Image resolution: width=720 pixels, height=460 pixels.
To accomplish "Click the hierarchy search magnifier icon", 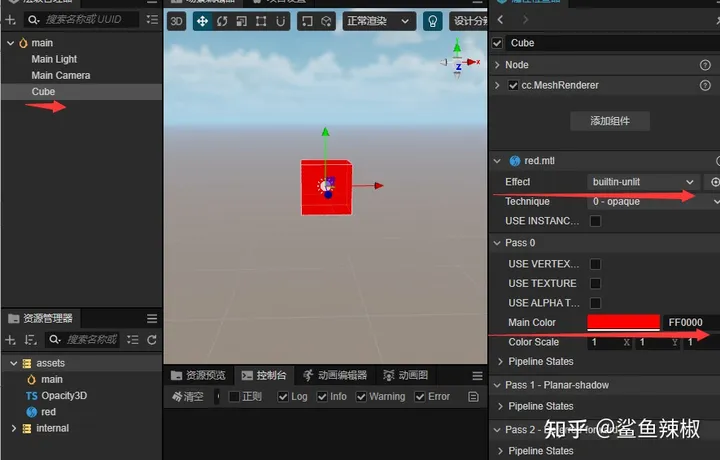I will point(33,20).
